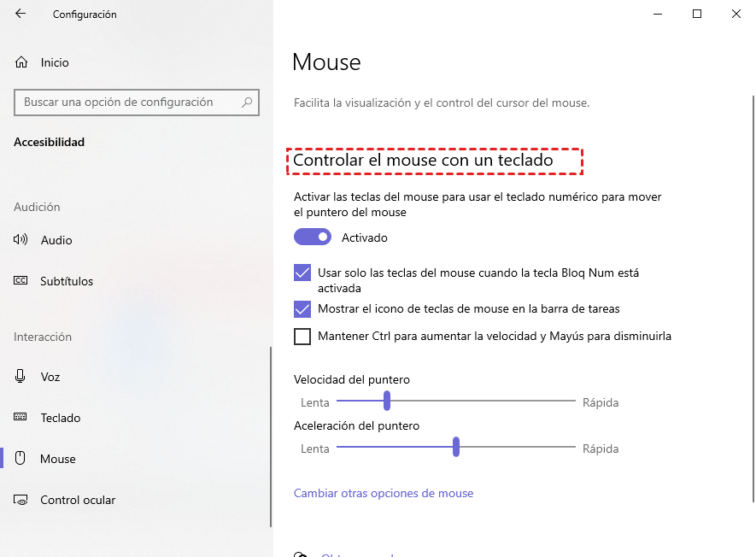
Task: Open Inicio by its home icon
Action: tap(21, 62)
